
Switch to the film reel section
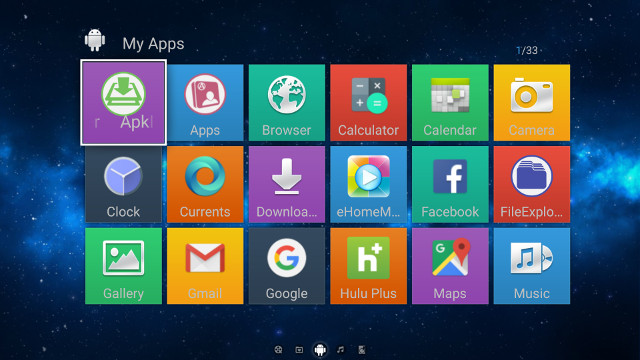(x=278, y=350)
